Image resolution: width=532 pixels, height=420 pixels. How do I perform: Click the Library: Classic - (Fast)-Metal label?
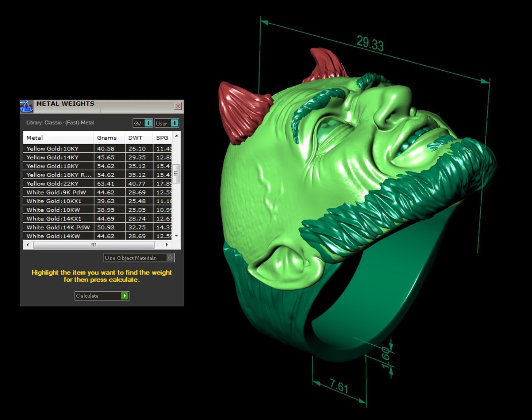60,122
